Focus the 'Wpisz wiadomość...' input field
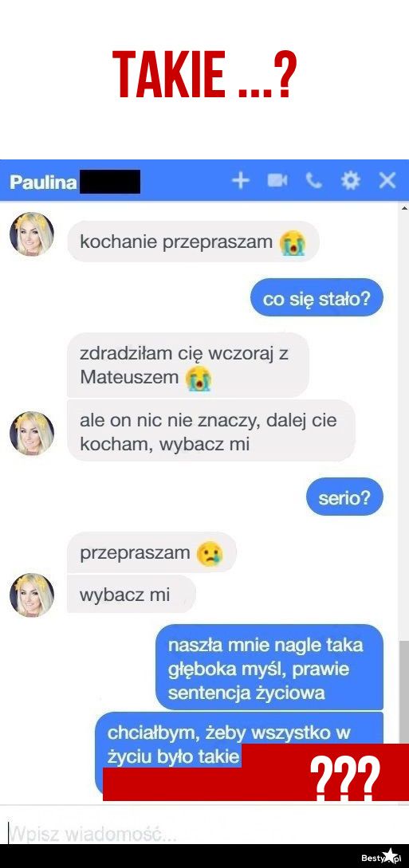 click(204, 832)
